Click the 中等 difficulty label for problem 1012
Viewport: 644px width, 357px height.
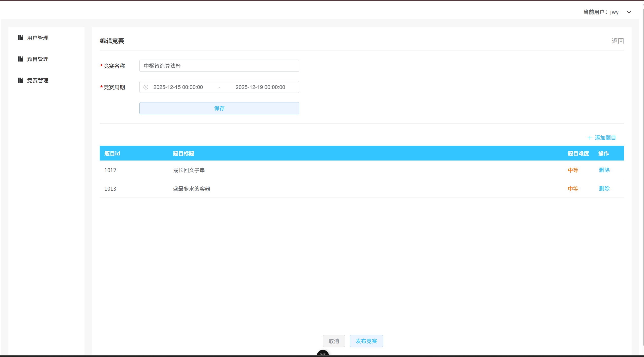[x=573, y=170]
